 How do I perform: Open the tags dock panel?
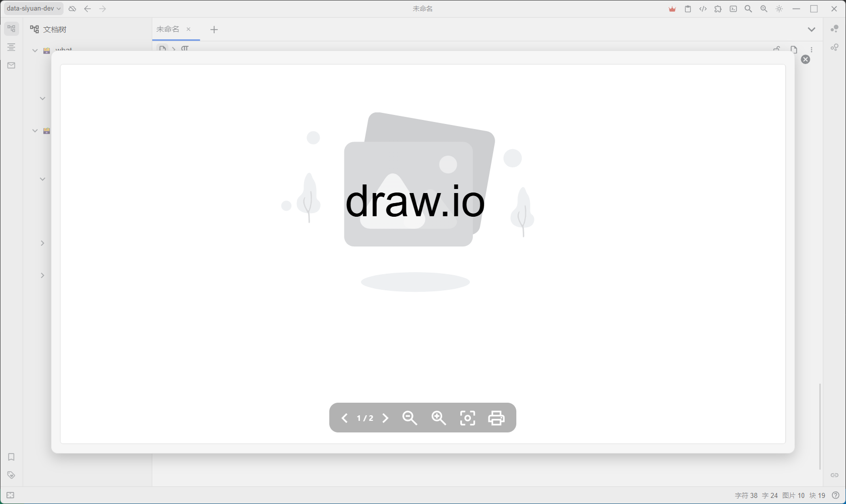pyautogui.click(x=11, y=475)
